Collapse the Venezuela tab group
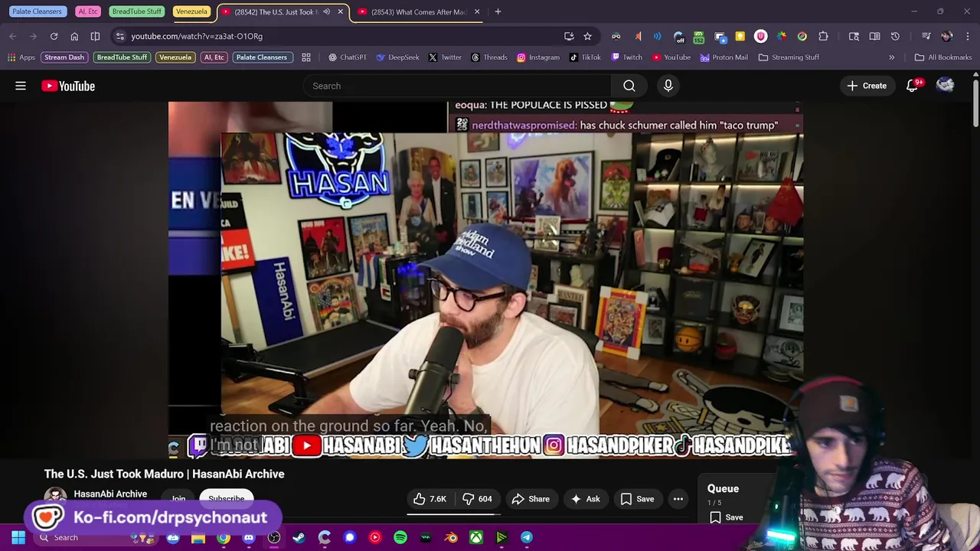The image size is (980, 551). coord(191,11)
